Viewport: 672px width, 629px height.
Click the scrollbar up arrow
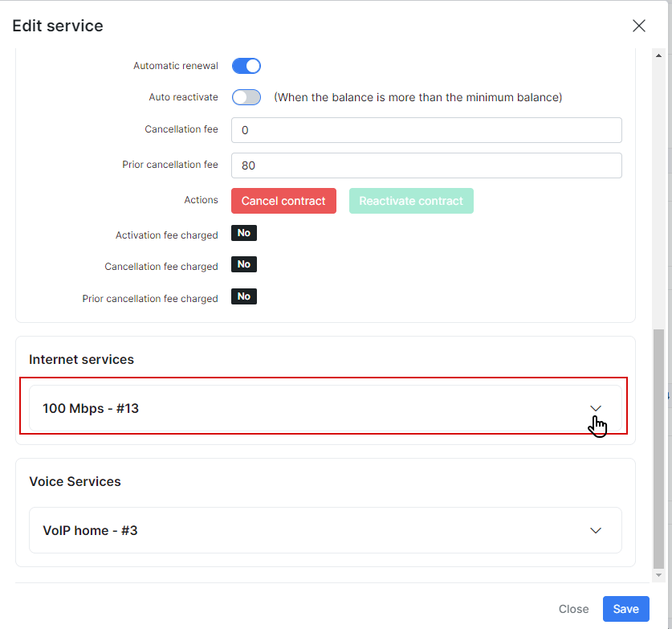[x=658, y=55]
